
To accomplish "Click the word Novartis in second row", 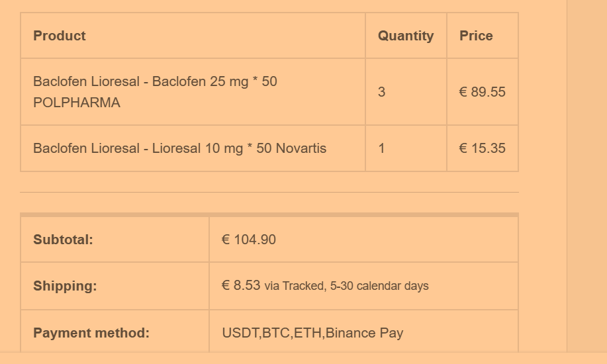I will pyautogui.click(x=301, y=148).
